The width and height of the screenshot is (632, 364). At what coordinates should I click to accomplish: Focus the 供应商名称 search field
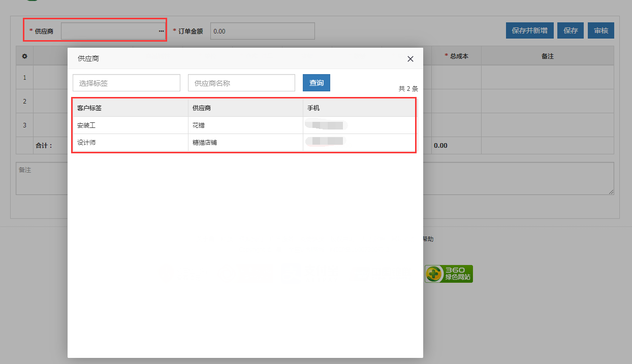click(241, 83)
